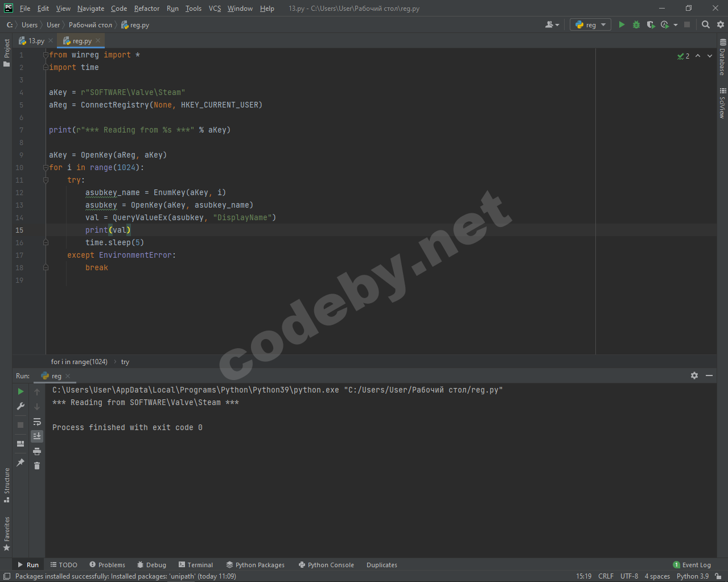Collapse the try block fold marker

46,180
